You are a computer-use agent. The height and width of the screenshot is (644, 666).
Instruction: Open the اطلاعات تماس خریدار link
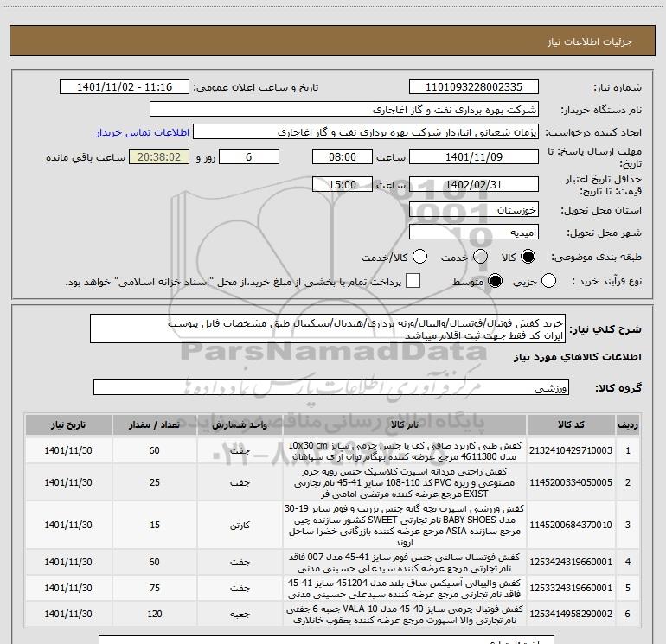[x=143, y=132]
